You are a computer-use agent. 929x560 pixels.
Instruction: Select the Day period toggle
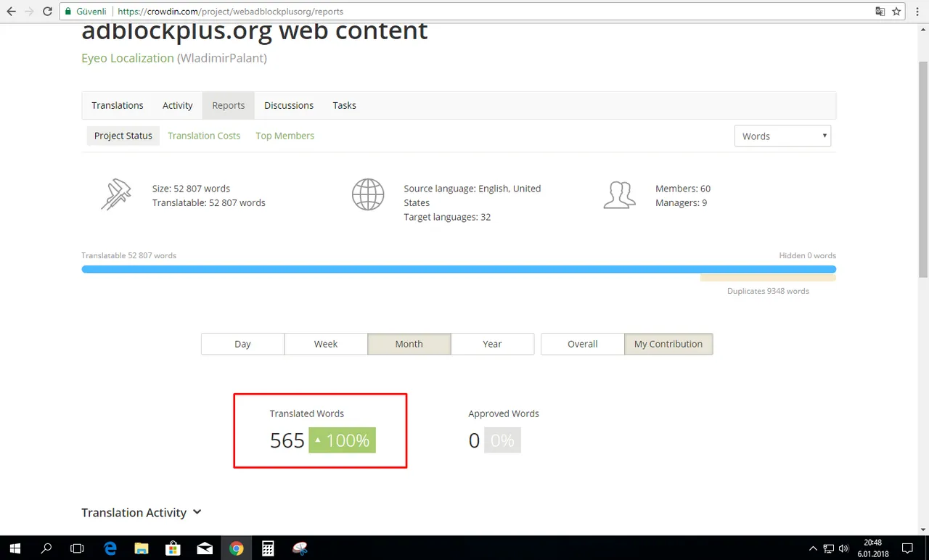tap(242, 344)
